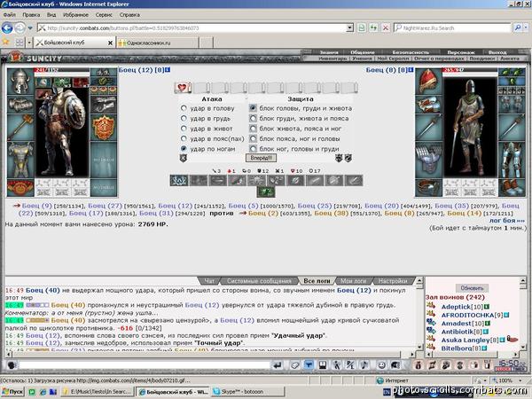532x399 pixels.
Task: Switch to the Системные сообщения tab
Action: (x=259, y=281)
